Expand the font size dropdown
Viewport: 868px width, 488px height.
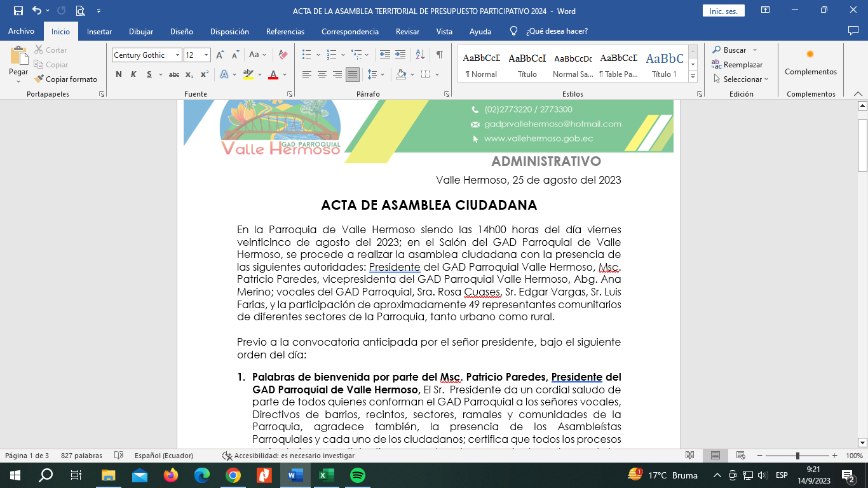pos(206,55)
